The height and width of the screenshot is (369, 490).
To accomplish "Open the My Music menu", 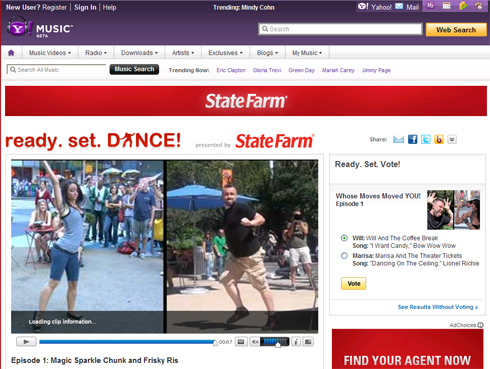I will (x=307, y=53).
